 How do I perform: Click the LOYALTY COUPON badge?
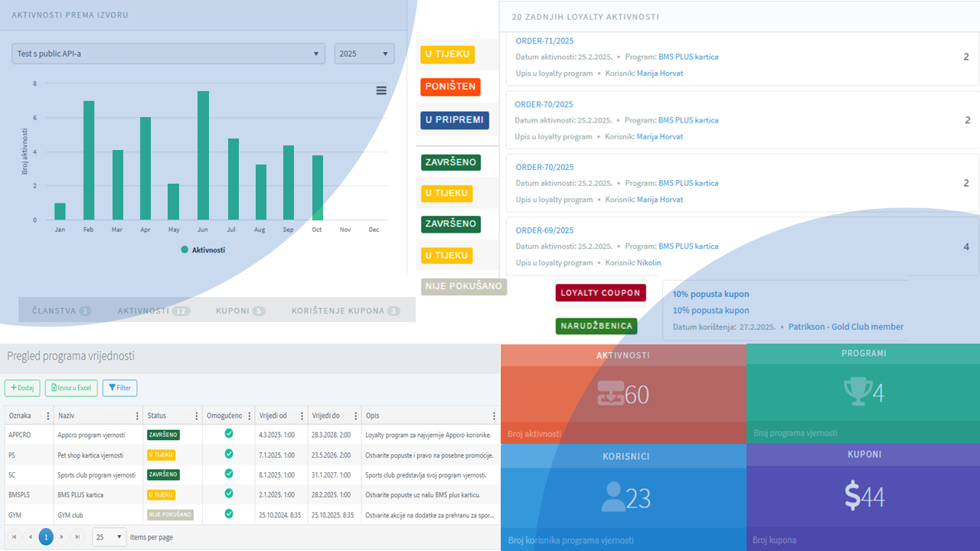(600, 292)
